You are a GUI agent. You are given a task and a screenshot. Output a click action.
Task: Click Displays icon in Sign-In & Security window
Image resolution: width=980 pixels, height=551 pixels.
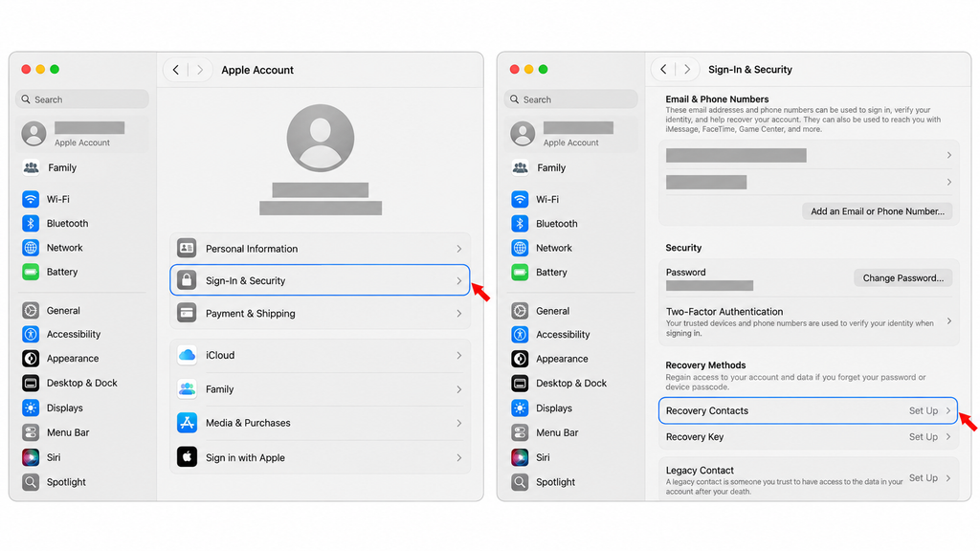[x=520, y=408]
